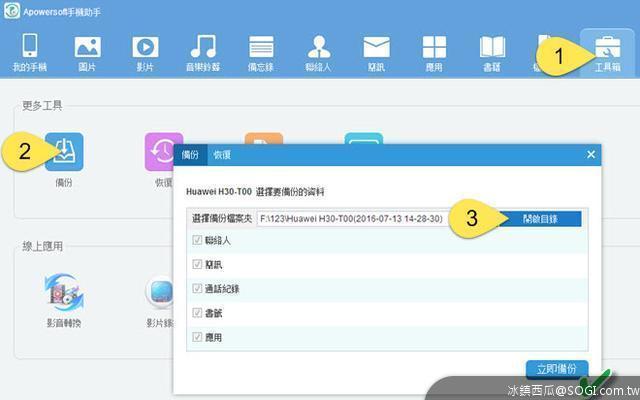
Task: Open the 我的手機 (My Phone) section
Action: (x=29, y=50)
